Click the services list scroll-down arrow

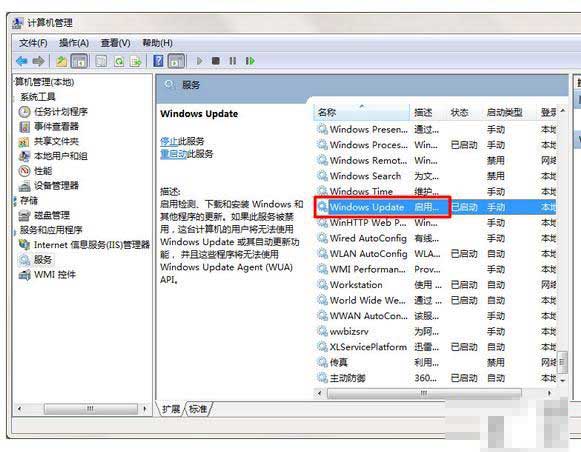(563, 380)
